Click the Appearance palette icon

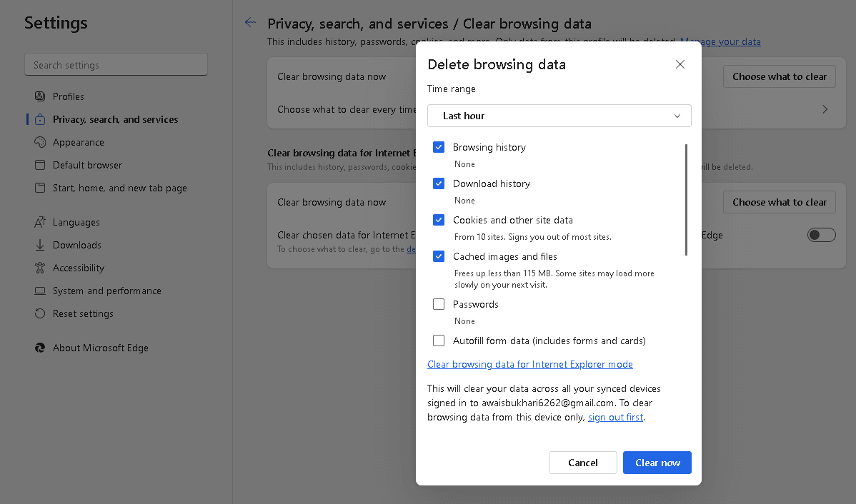[x=40, y=142]
